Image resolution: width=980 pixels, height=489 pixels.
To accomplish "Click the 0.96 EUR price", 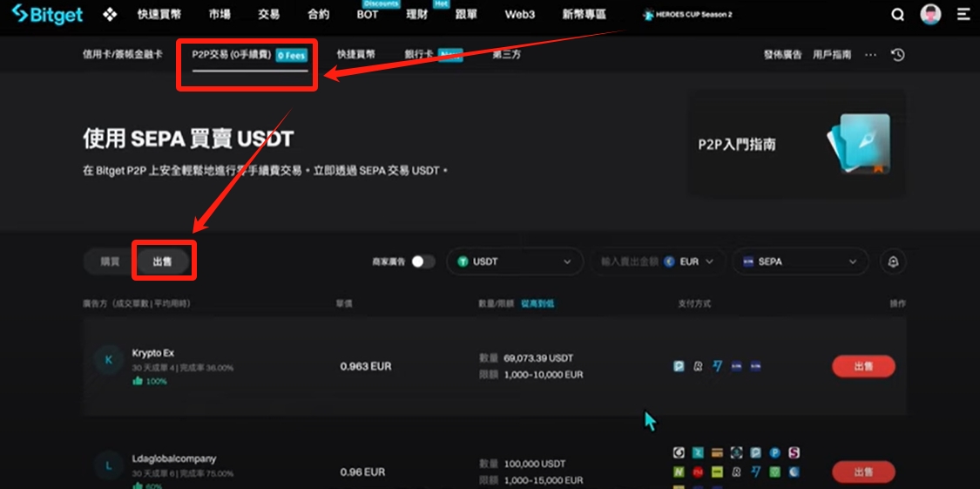I will 362,472.
